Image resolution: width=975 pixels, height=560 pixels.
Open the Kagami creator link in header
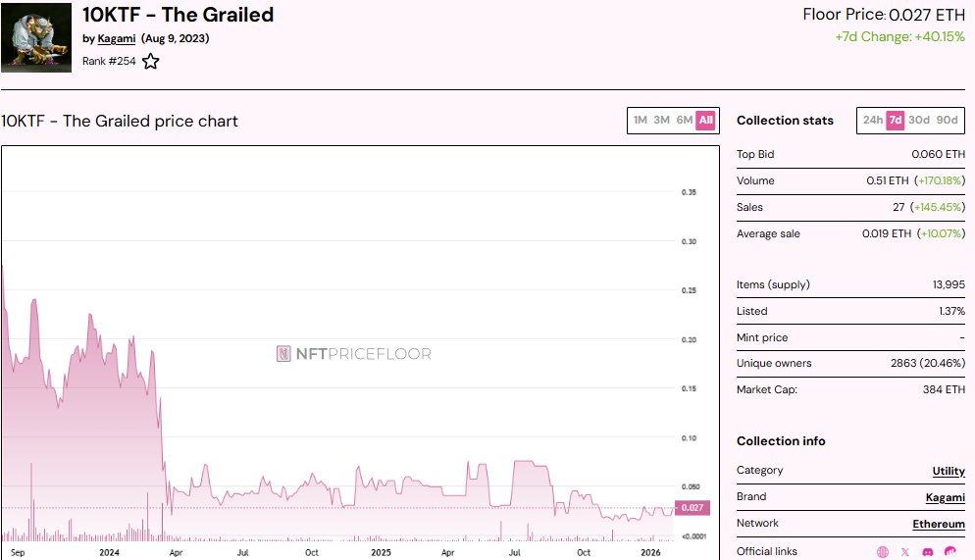(x=117, y=38)
